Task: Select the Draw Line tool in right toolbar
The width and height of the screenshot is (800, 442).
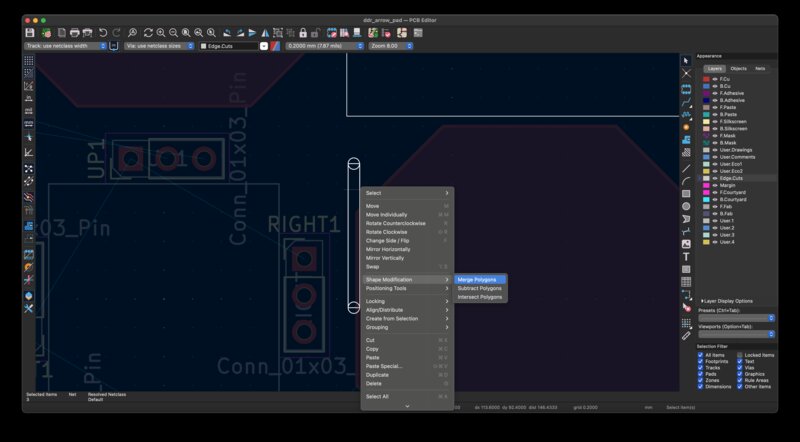Action: [686, 167]
